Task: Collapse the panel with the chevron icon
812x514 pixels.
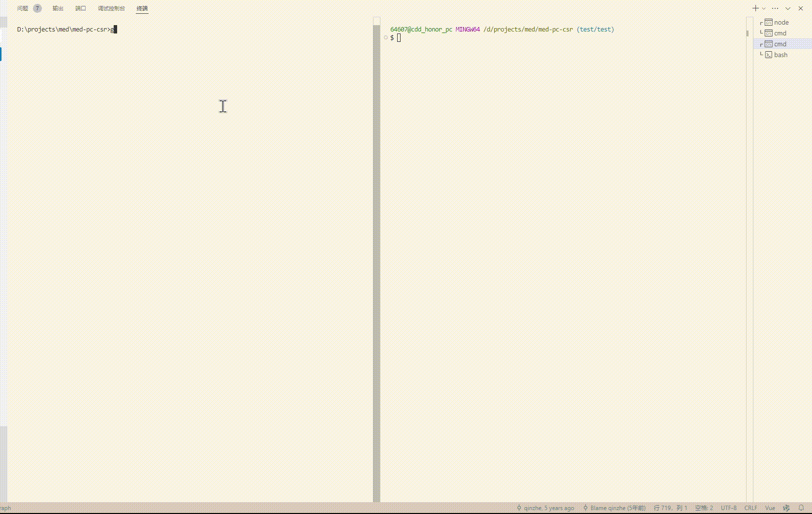Action: pyautogui.click(x=788, y=8)
